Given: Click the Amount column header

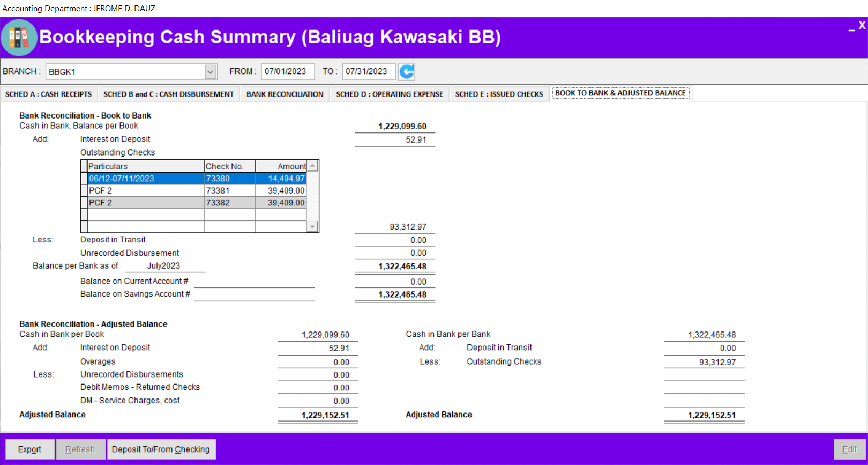Looking at the screenshot, I should tap(281, 166).
